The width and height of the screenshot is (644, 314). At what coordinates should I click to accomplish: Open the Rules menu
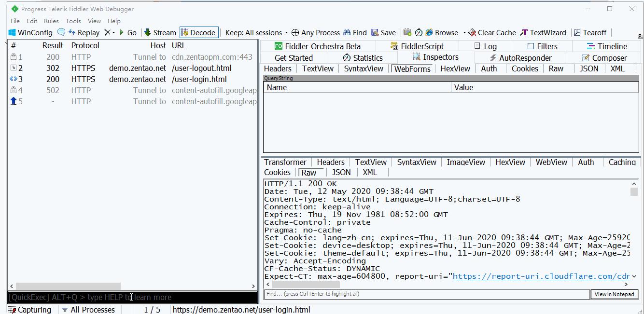click(x=51, y=21)
